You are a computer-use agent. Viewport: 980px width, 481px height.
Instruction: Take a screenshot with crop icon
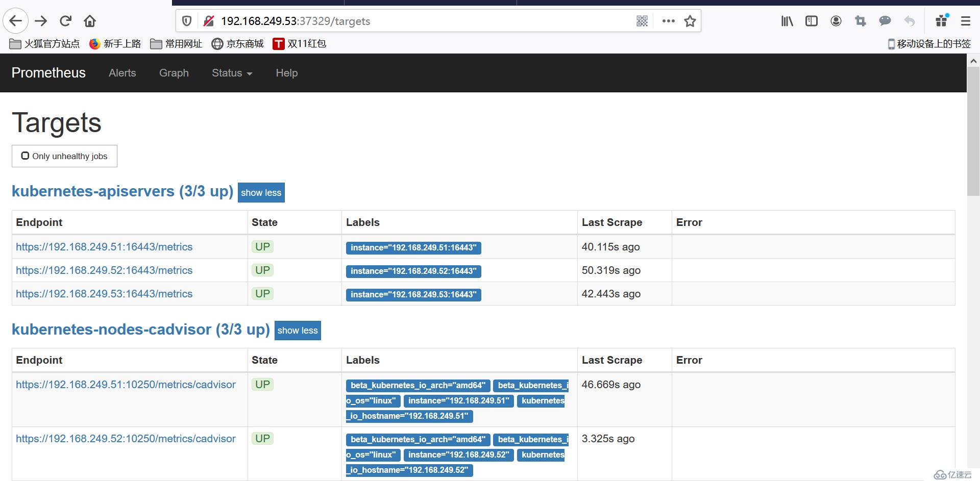(x=861, y=21)
